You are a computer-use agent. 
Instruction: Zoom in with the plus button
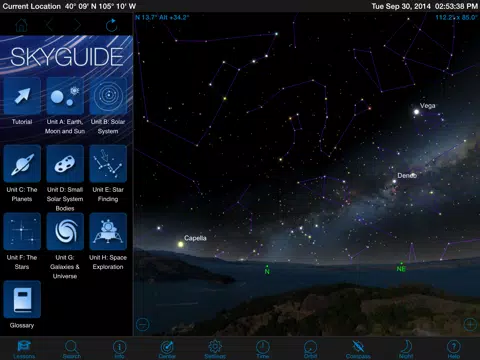point(470,324)
